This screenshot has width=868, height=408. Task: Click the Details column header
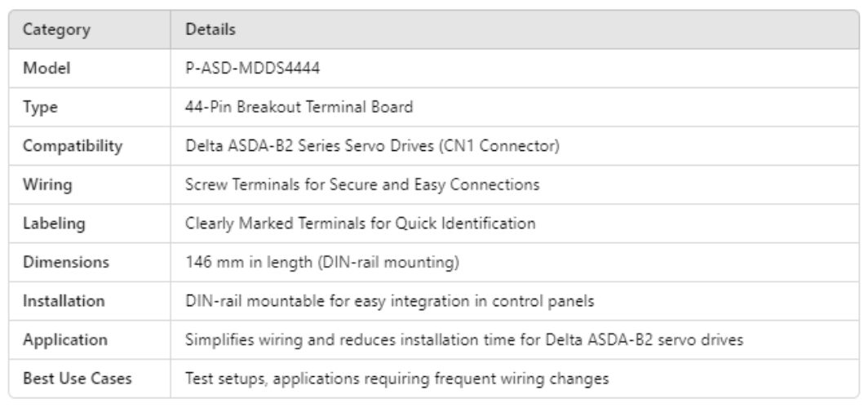211,30
